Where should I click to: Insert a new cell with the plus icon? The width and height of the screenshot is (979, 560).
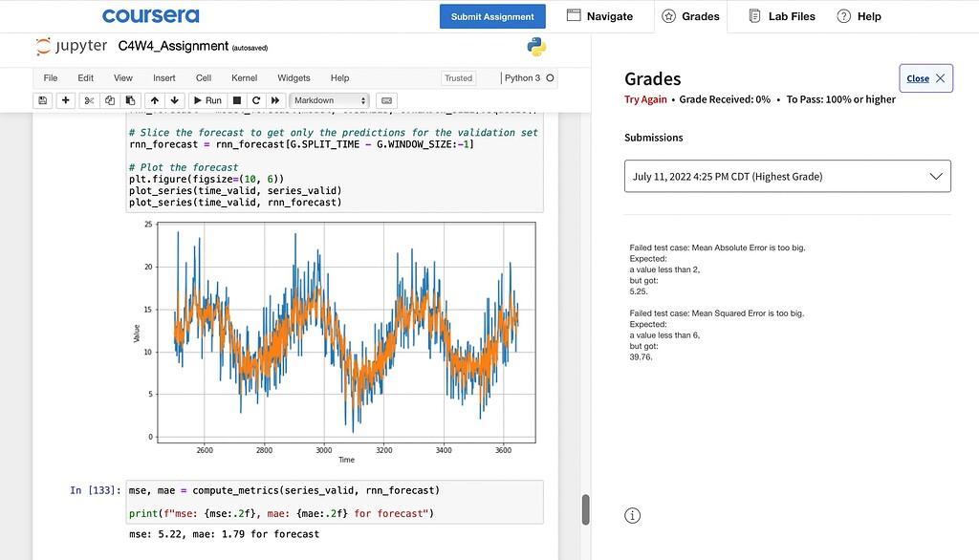[x=65, y=100]
